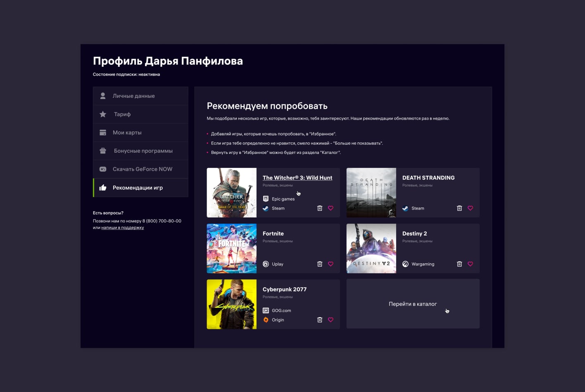Open DEATH STRANDING game title
Screen dimensions: 585x392
coord(428,178)
